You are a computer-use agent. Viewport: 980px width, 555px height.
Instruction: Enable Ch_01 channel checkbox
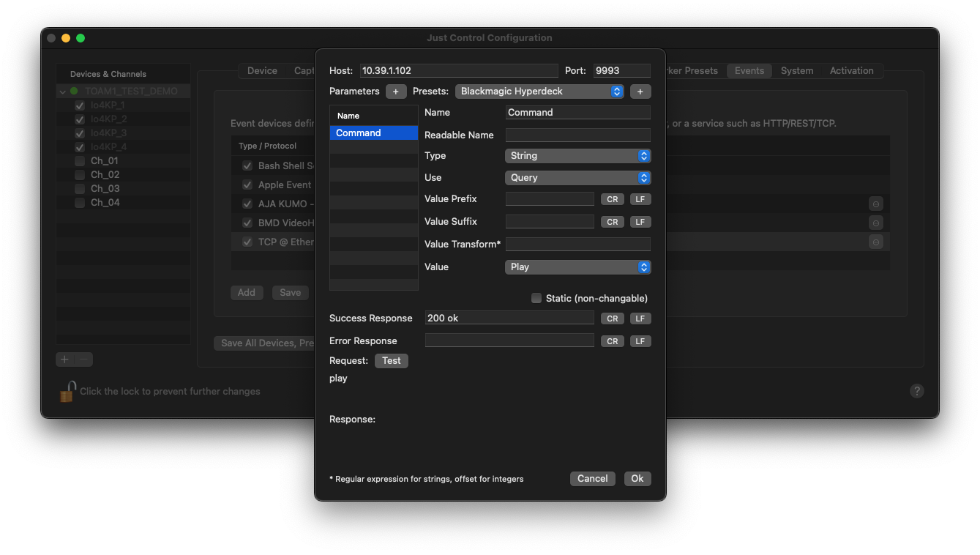click(80, 161)
